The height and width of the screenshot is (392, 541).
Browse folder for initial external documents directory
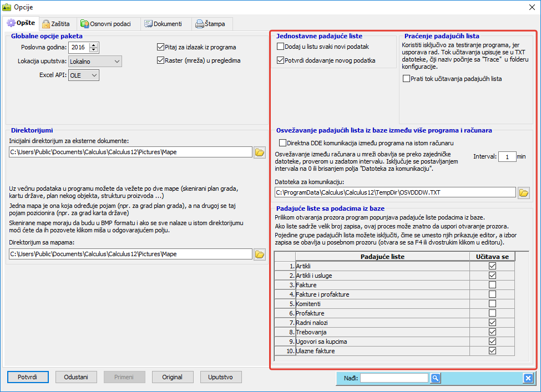(x=259, y=152)
